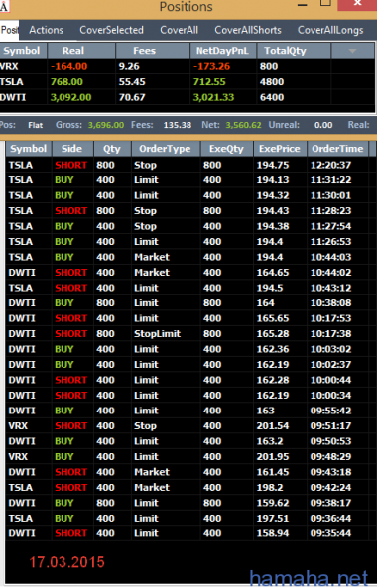Screen dimensions: 377x588
Task: Sort orders by OrderTime column header
Action: pyautogui.click(x=337, y=149)
